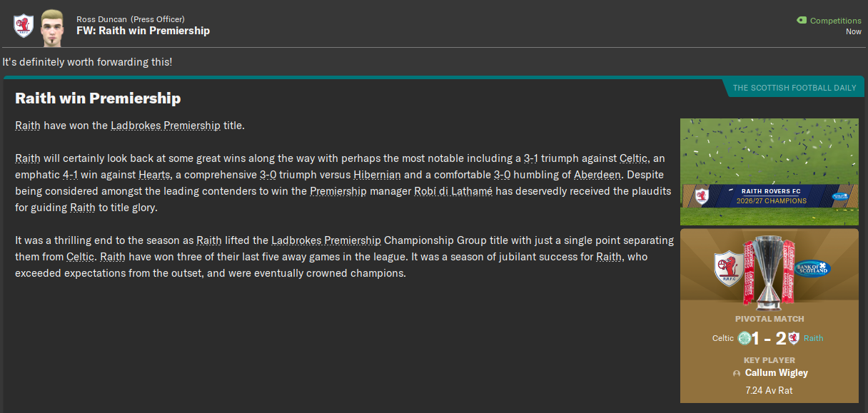This screenshot has height=413, width=868.
Task: Click the green Competitions tag icon
Action: coord(802,21)
